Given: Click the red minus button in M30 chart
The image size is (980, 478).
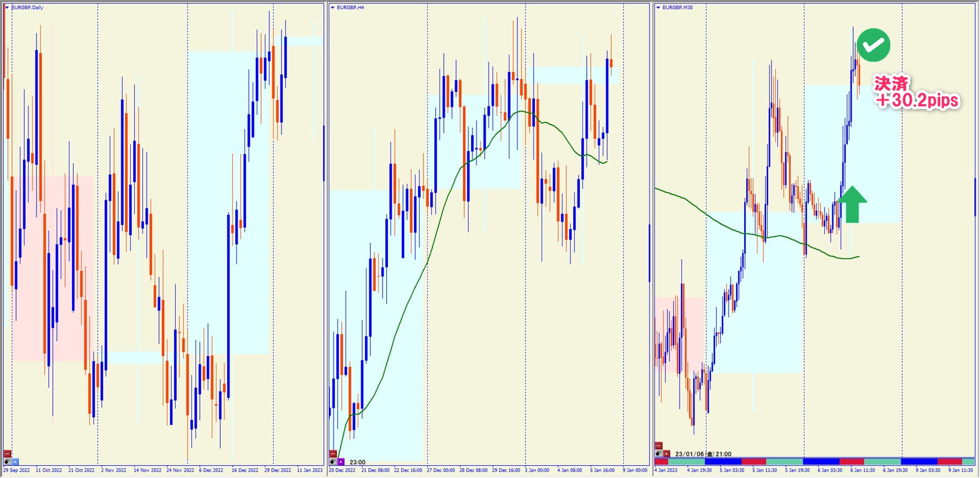Looking at the screenshot, I should click(x=659, y=446).
